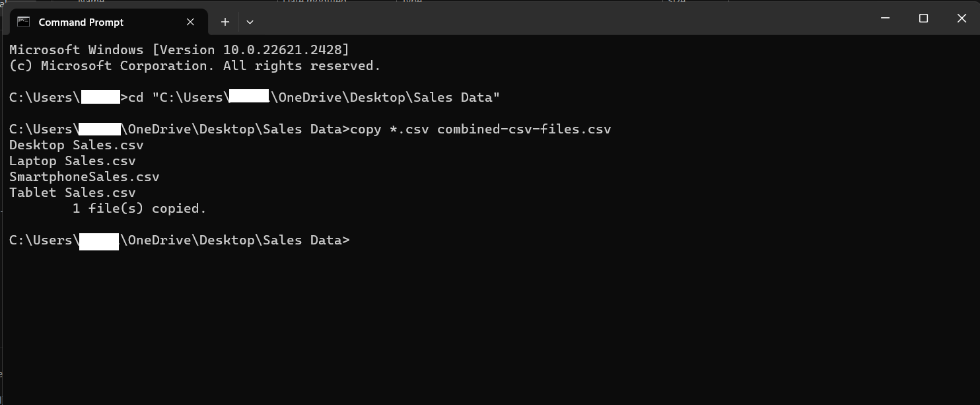Click the SmartphoneSales.csv output line

pyautogui.click(x=85, y=176)
